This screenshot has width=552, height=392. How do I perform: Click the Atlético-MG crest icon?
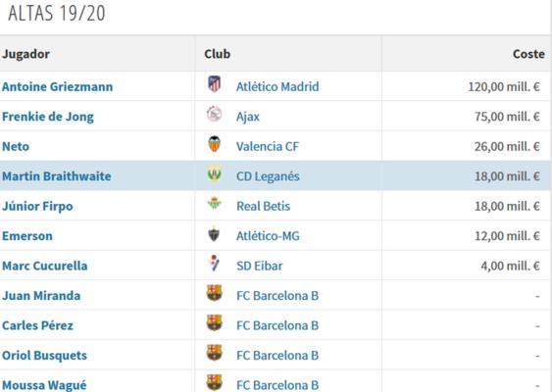(214, 234)
